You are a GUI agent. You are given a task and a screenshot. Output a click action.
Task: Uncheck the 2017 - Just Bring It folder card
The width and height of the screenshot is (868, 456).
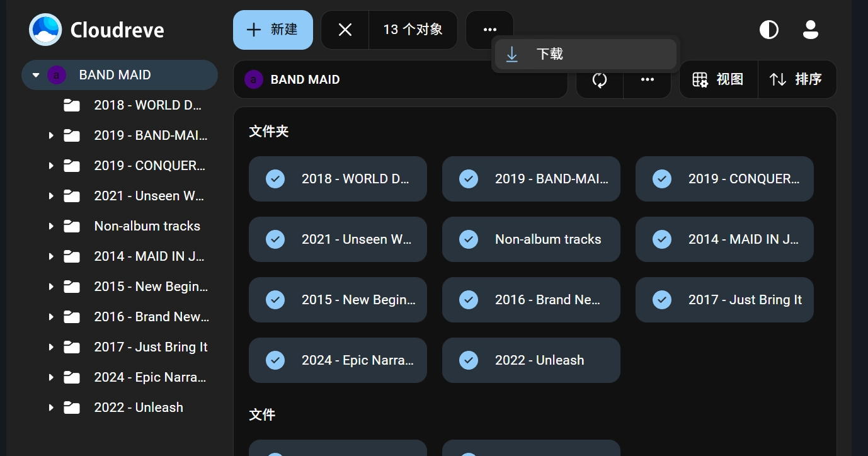point(662,300)
